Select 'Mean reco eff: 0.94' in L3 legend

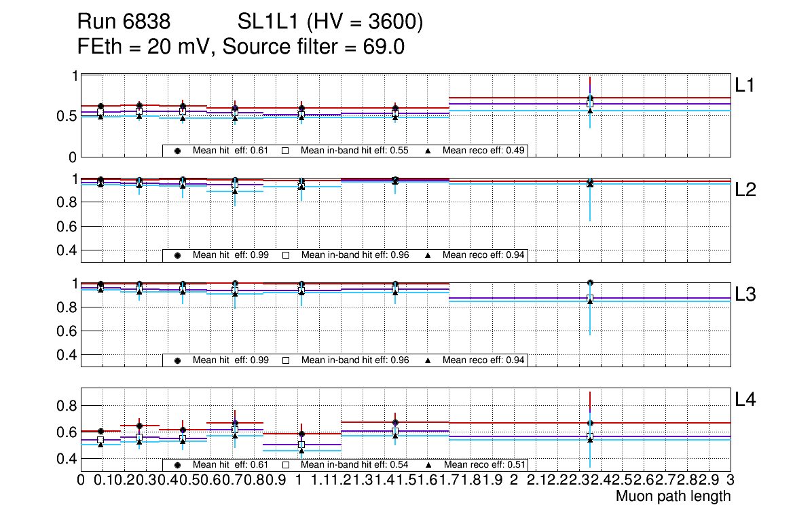tap(483, 360)
